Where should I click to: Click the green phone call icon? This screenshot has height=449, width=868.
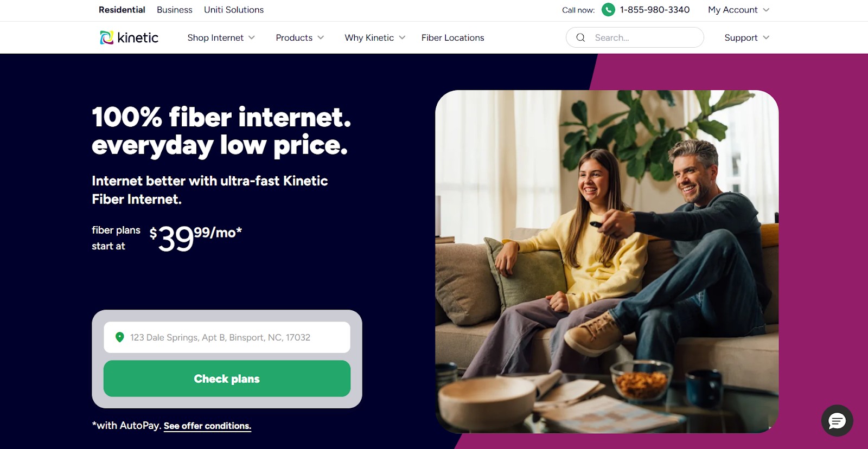click(x=608, y=10)
